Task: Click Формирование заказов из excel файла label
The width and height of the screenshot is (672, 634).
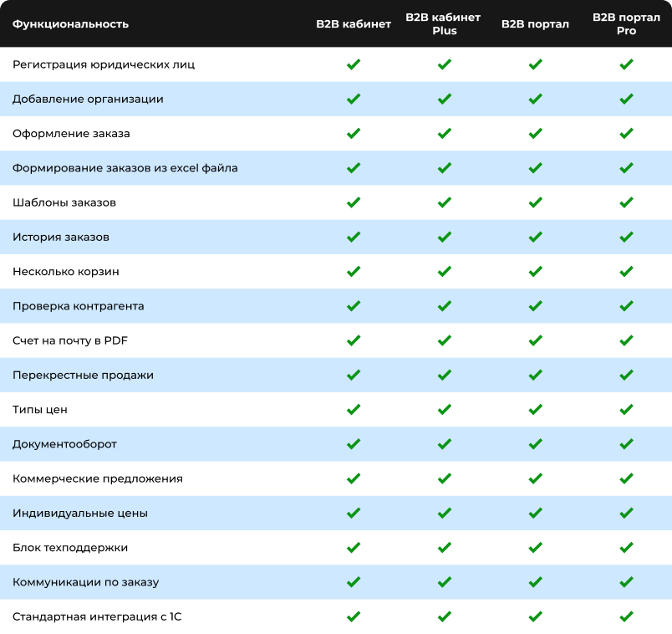Action: coord(125,168)
